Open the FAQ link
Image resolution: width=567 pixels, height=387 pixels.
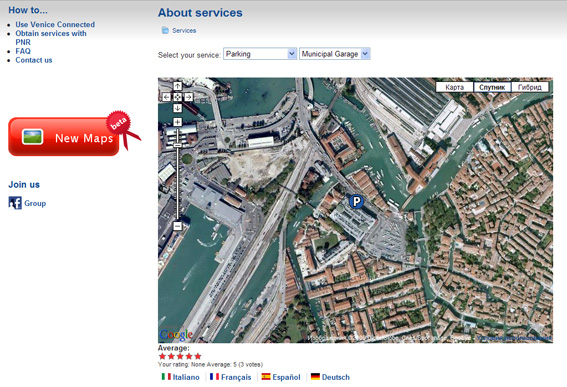(x=23, y=51)
